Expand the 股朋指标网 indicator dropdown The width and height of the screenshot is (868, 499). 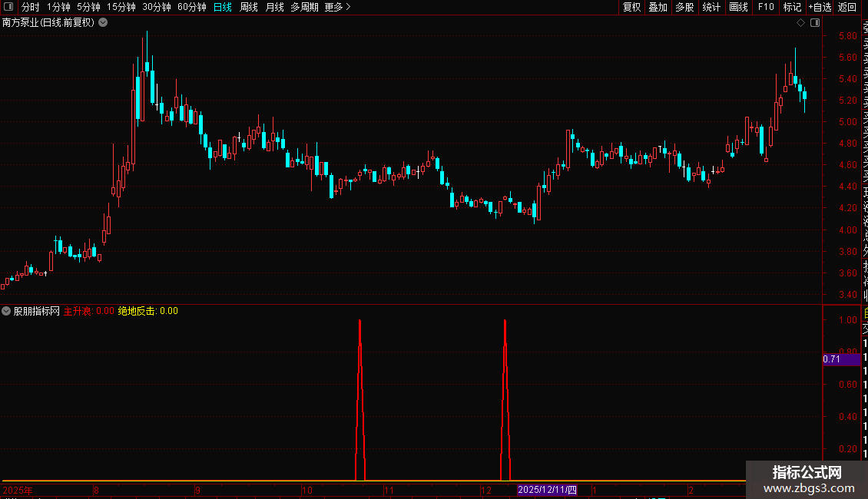[x=6, y=311]
